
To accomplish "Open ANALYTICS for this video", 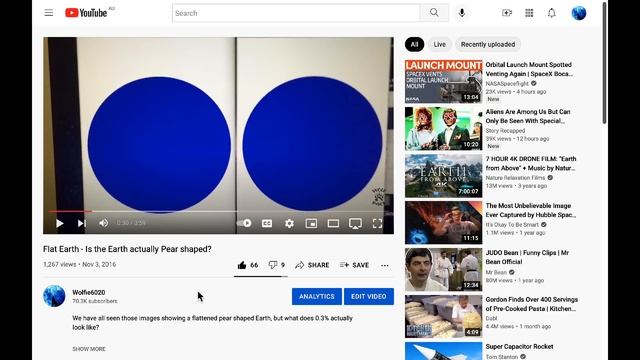I will (x=317, y=296).
